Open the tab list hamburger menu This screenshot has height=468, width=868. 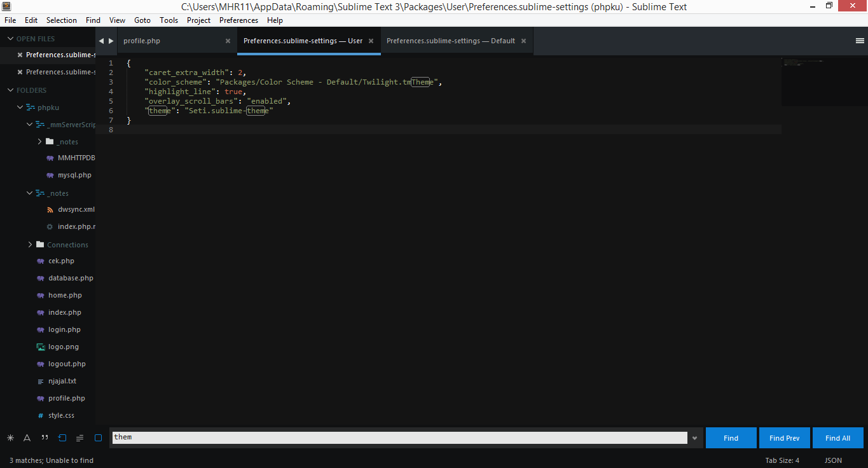860,41
